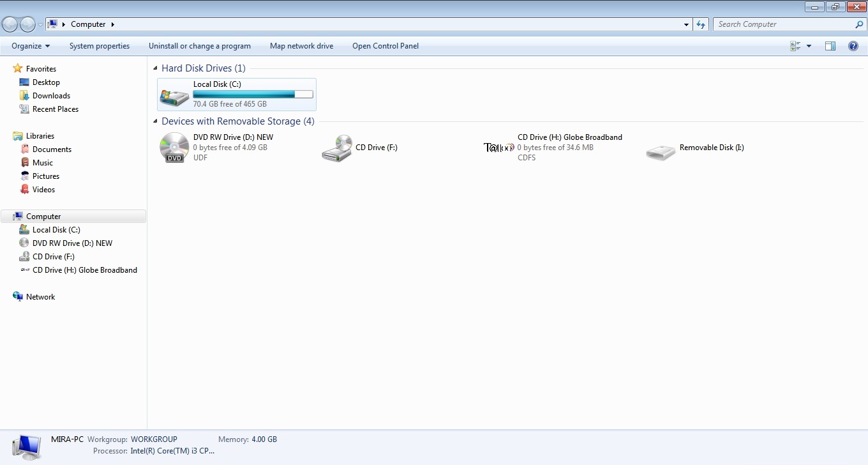Select the DVD RW Drive (D:) disc icon
Screen dimensions: 868x465
(x=174, y=148)
